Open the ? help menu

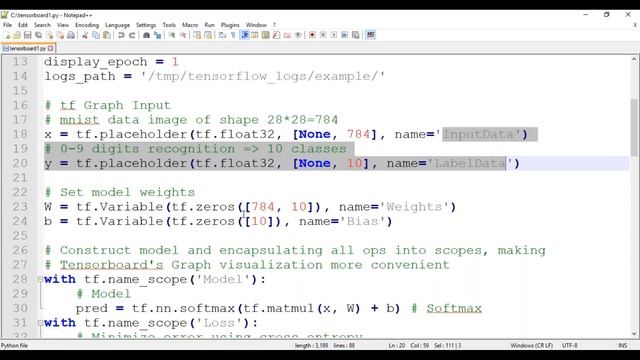click(x=274, y=25)
